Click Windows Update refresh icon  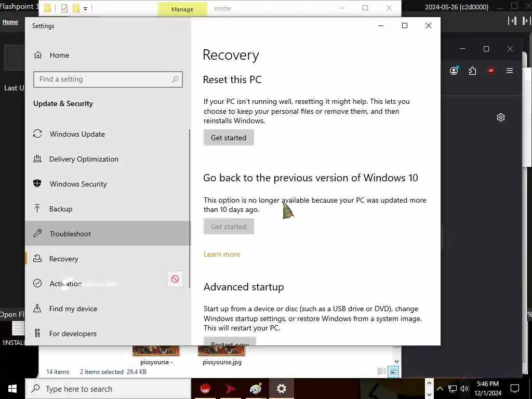click(x=37, y=134)
